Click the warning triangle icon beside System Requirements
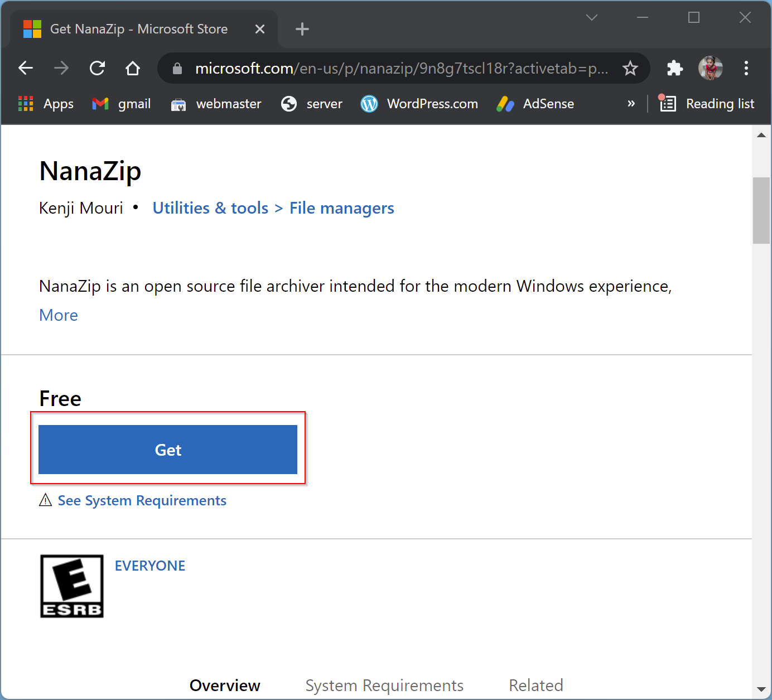 [46, 500]
